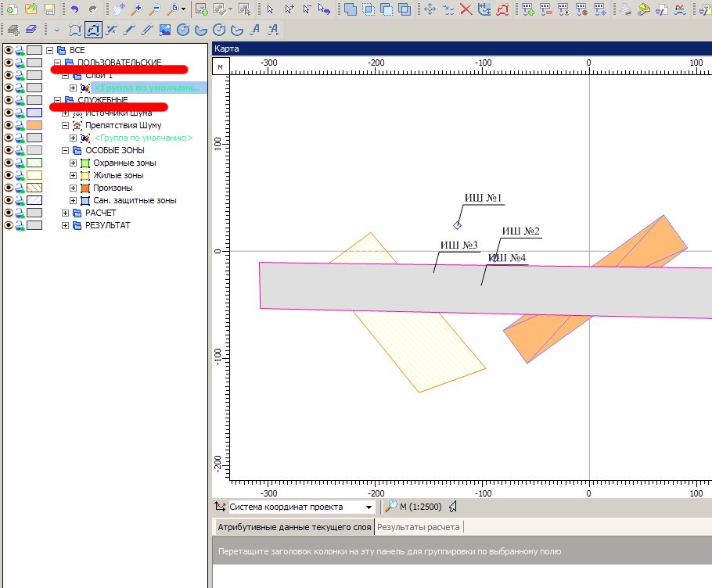Click the undo arrow in the toolbar

point(75,9)
